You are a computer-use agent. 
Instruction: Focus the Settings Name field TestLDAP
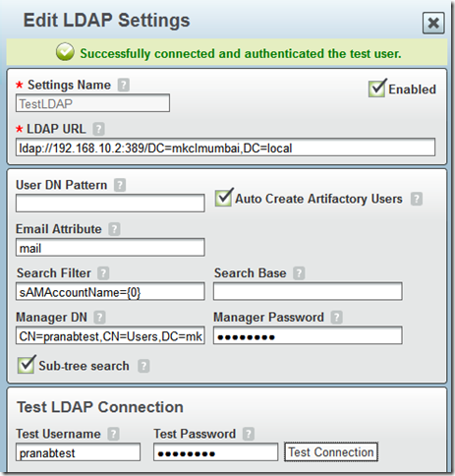pyautogui.click(x=92, y=103)
